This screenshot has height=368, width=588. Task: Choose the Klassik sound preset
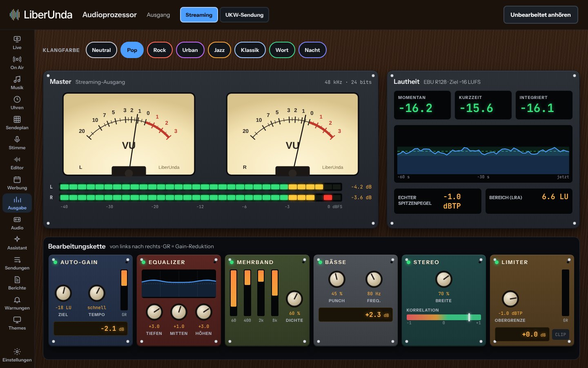[250, 50]
